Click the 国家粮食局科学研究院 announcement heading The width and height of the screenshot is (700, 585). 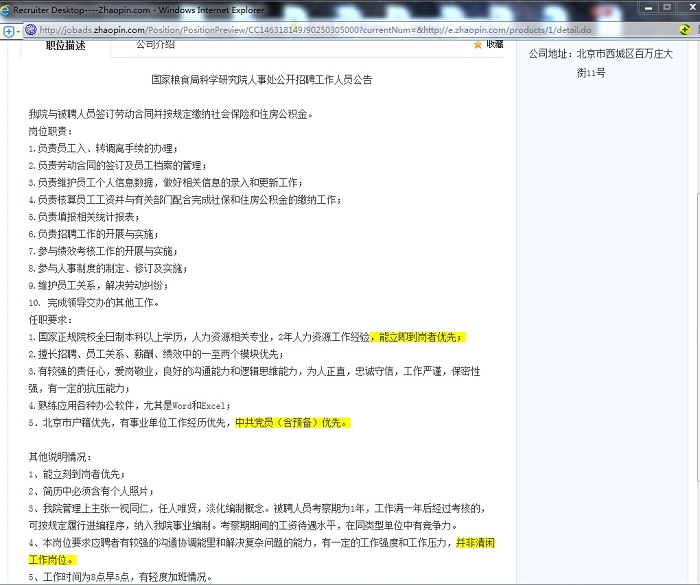(262, 79)
